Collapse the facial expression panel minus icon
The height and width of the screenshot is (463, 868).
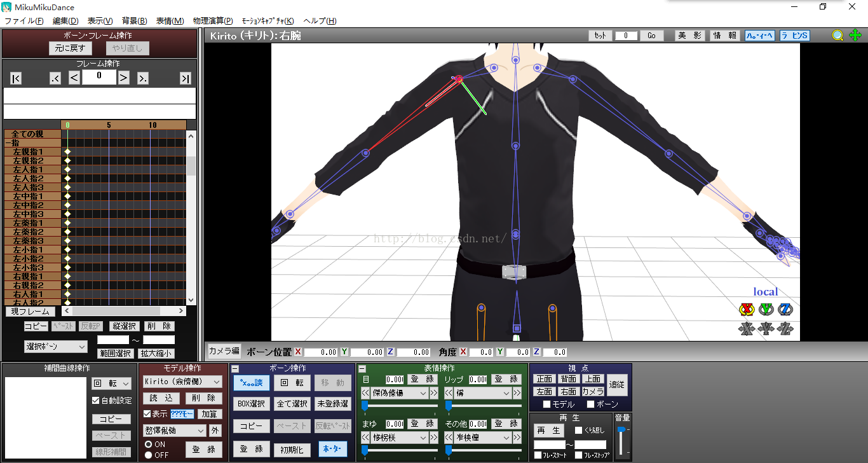click(x=362, y=369)
